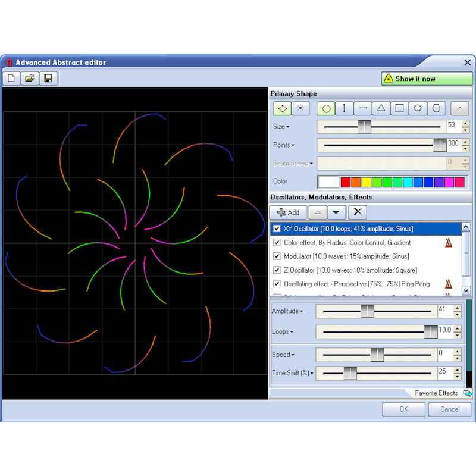Click the Save file icon
The width and height of the screenshot is (476, 476).
coord(48,79)
